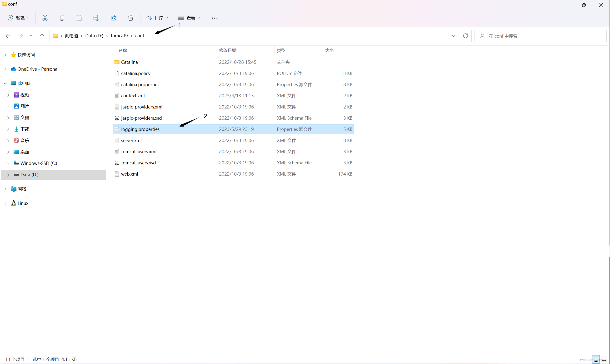Click the catalina.policy file icon
This screenshot has width=610, height=364.
point(117,73)
